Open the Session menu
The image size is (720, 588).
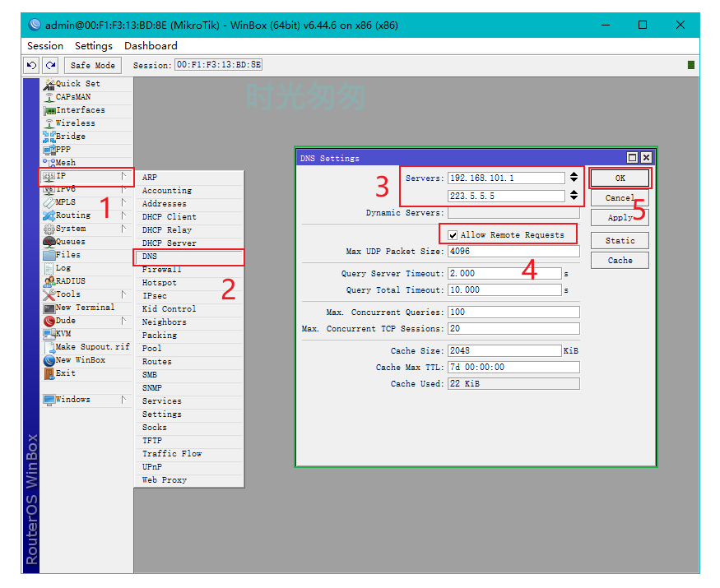click(x=45, y=46)
